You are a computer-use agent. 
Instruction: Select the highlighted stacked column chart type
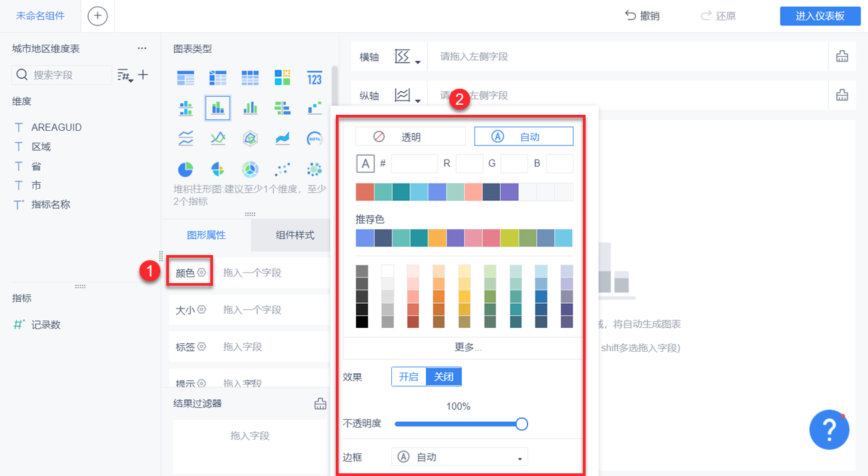point(218,107)
